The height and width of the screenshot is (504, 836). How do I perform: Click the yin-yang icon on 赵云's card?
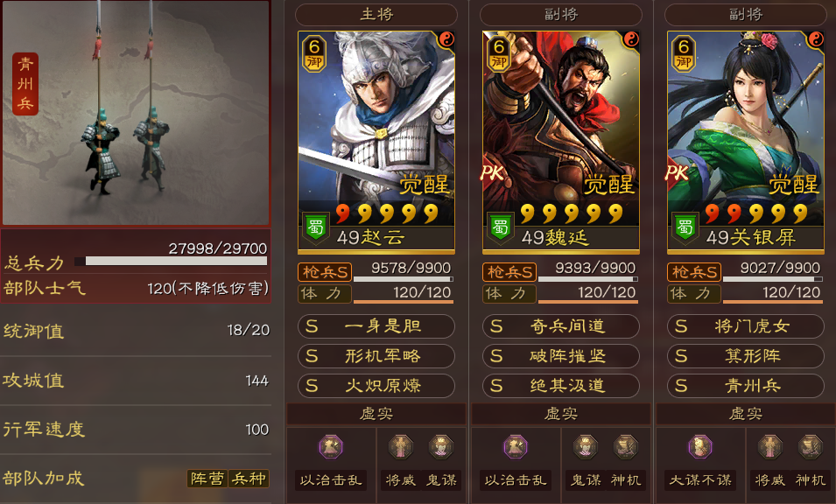[446, 39]
